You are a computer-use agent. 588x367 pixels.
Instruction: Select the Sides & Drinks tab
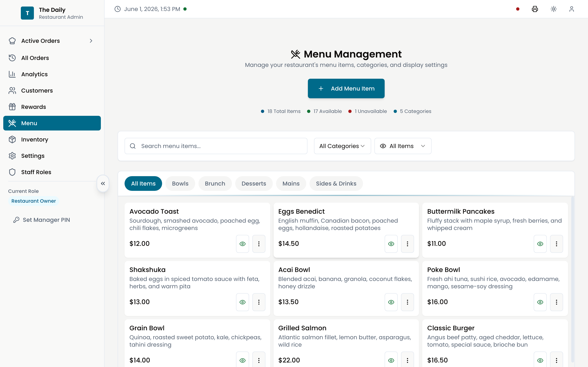336,183
